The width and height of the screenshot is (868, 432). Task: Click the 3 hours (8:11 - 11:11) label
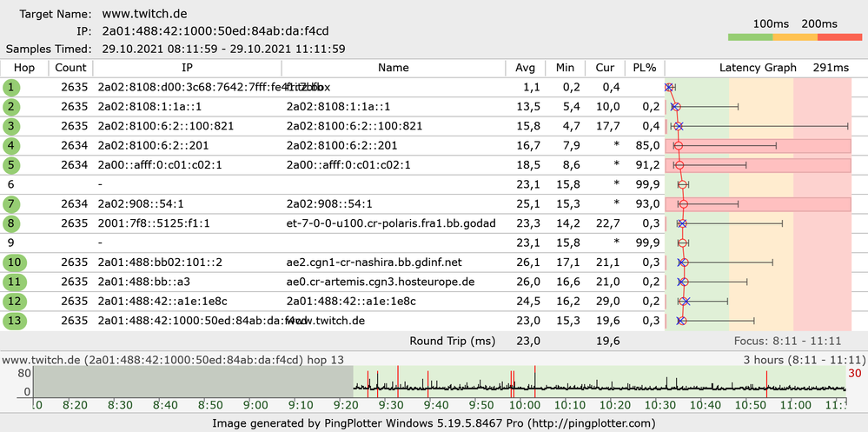804,360
